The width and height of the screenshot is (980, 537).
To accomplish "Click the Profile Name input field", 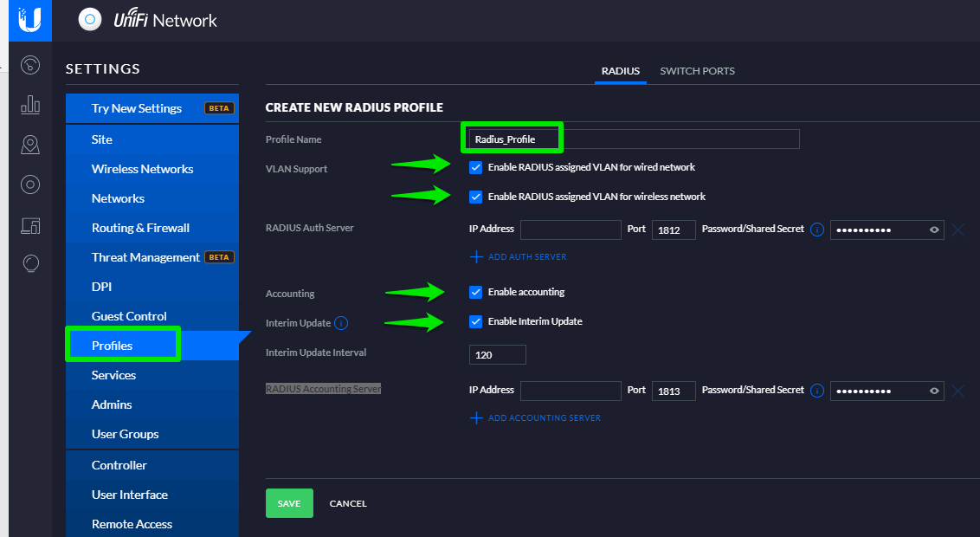I will (x=632, y=139).
